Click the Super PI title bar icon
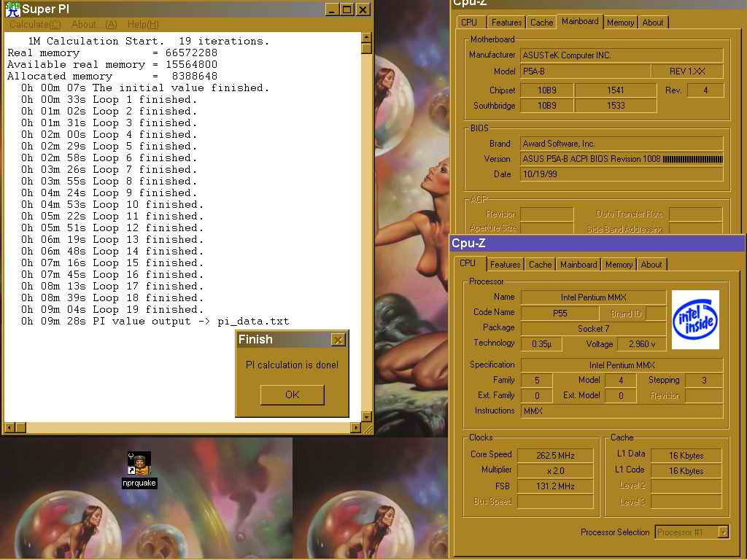The width and height of the screenshot is (747, 560). click(x=12, y=9)
